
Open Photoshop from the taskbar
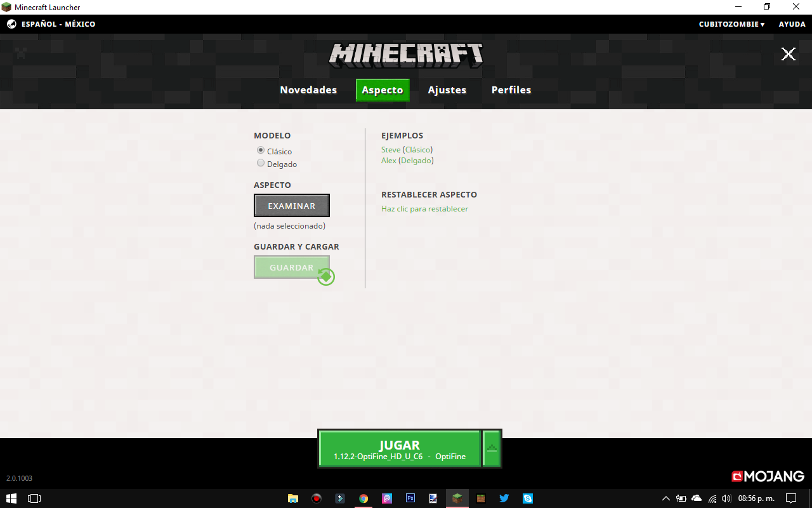[x=410, y=498]
